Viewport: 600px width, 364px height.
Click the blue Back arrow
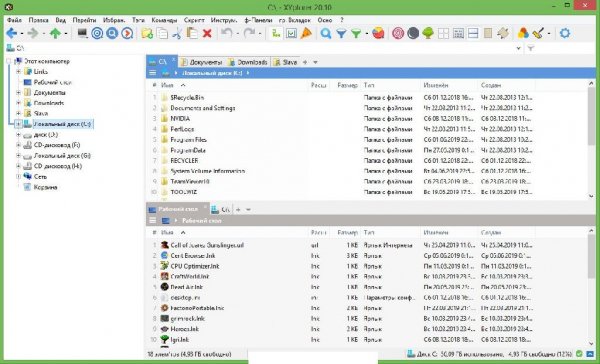[x=11, y=34]
